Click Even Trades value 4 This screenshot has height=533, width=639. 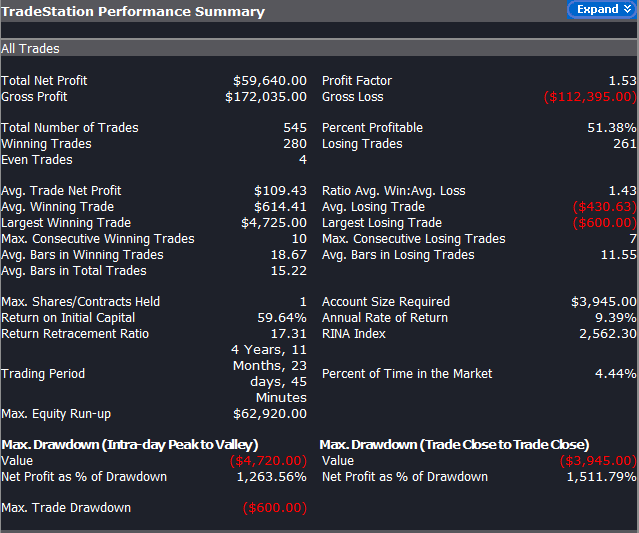303,159
